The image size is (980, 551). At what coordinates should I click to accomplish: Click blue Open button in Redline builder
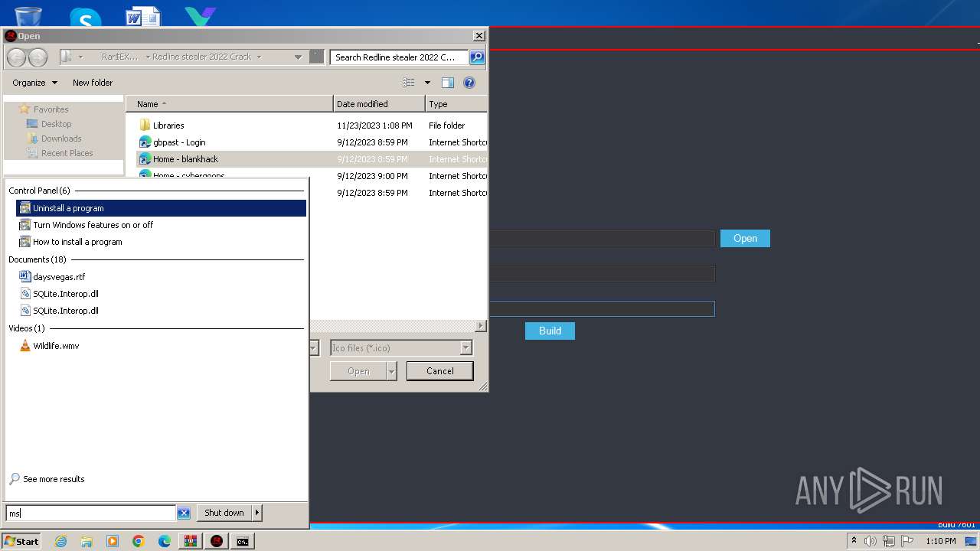coord(745,239)
